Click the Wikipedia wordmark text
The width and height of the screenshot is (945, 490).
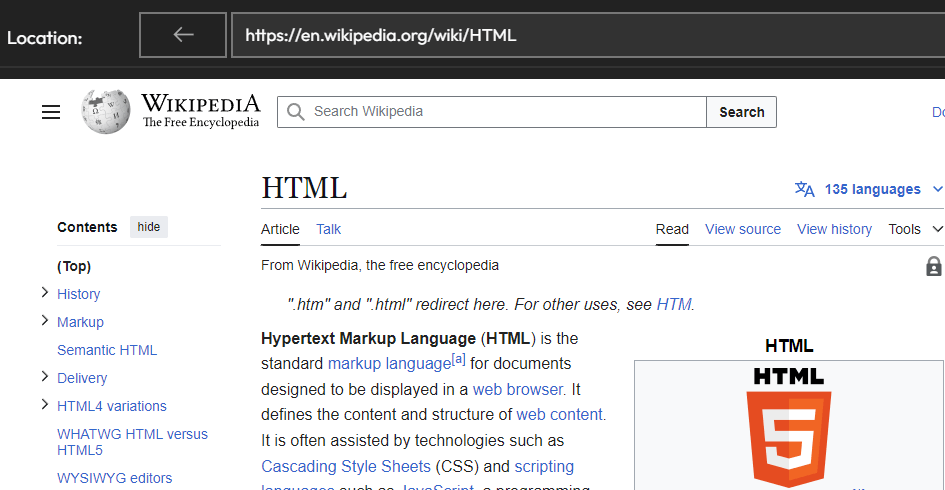click(201, 103)
